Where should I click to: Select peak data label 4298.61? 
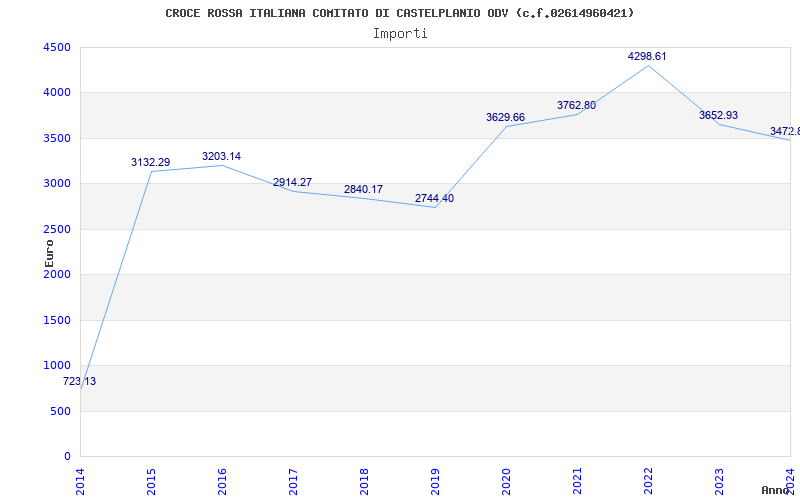click(647, 56)
